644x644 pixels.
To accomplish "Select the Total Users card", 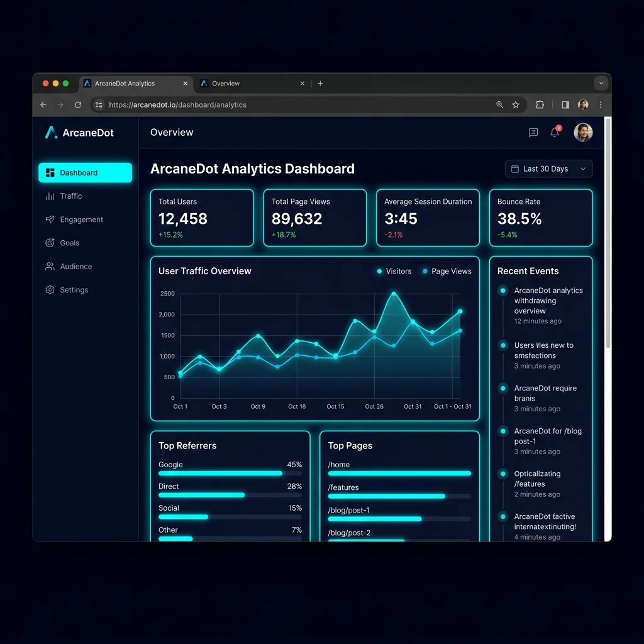I will tap(202, 218).
